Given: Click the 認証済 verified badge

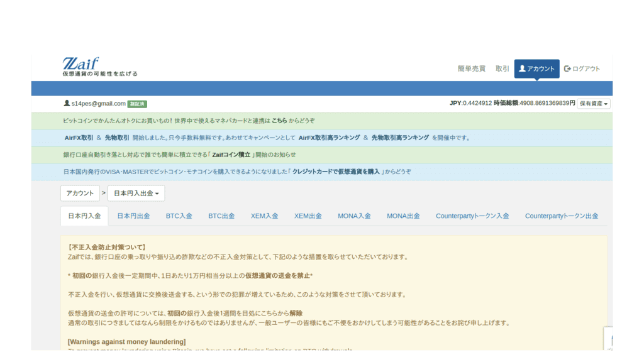Looking at the screenshot, I should point(137,104).
